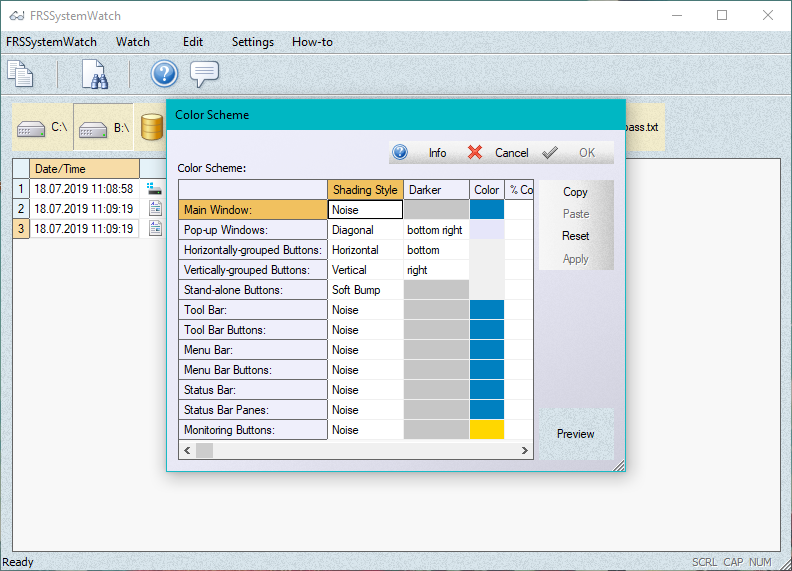Click the copy documents toolbar icon
The width and height of the screenshot is (792, 571).
tap(20, 74)
